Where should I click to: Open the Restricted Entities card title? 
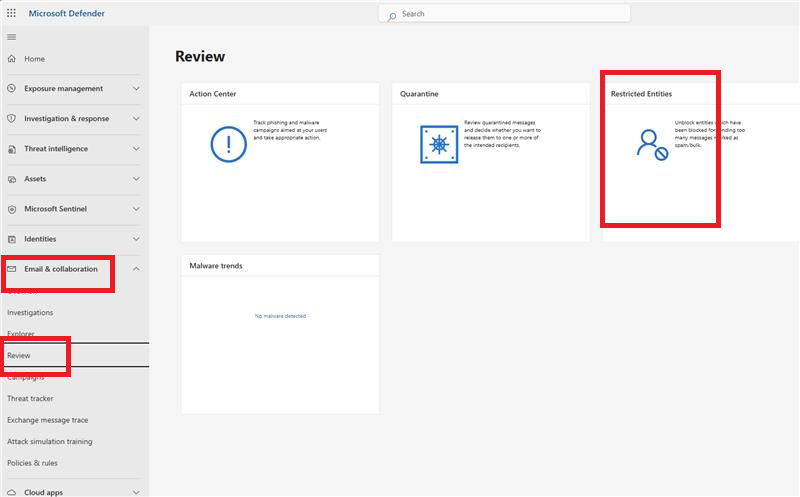(641, 94)
